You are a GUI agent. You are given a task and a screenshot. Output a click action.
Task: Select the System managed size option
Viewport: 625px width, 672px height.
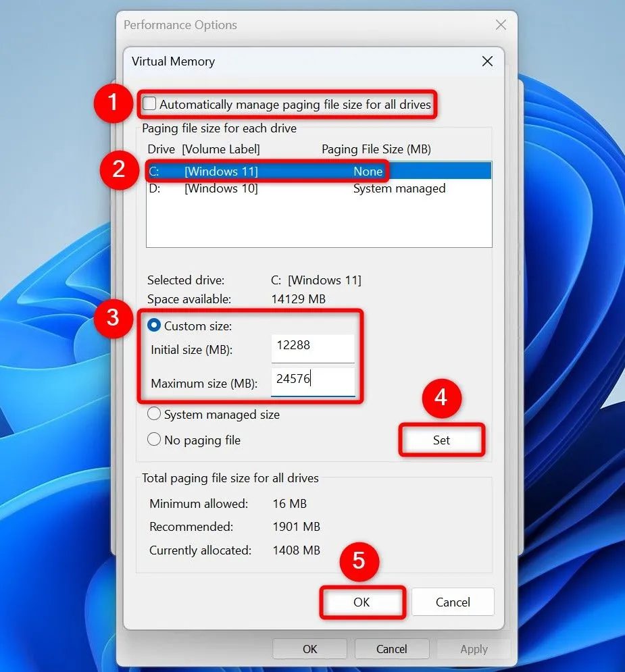(154, 415)
